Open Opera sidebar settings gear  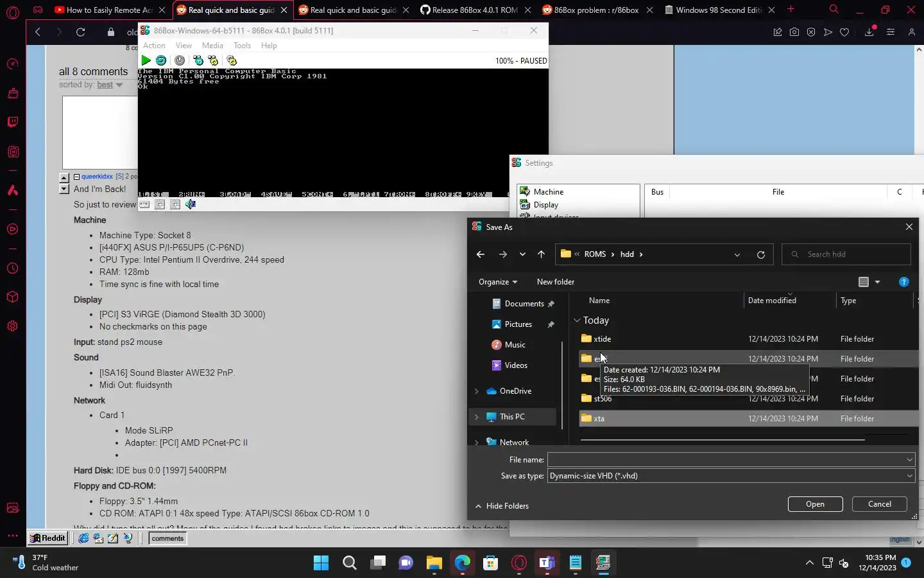pyautogui.click(x=12, y=326)
